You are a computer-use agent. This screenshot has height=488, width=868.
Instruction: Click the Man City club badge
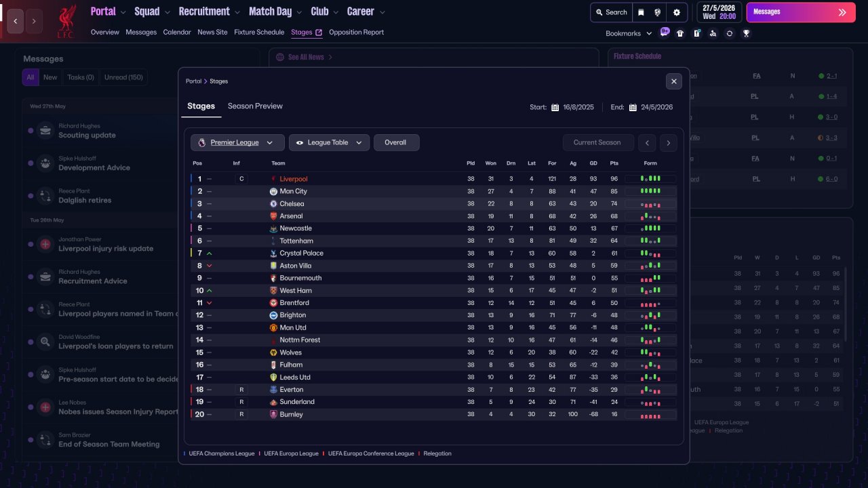(x=273, y=192)
